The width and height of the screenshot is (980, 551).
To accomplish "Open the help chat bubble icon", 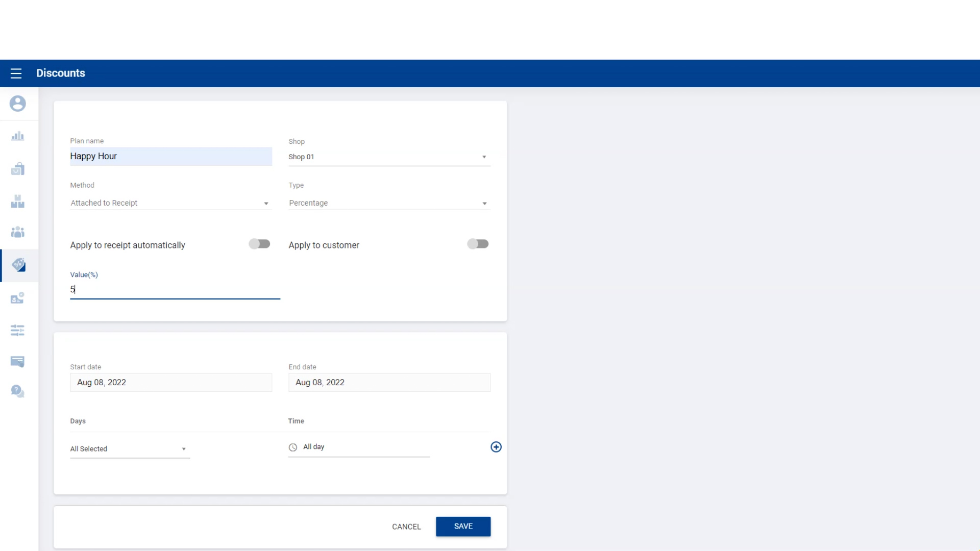I will click(18, 391).
